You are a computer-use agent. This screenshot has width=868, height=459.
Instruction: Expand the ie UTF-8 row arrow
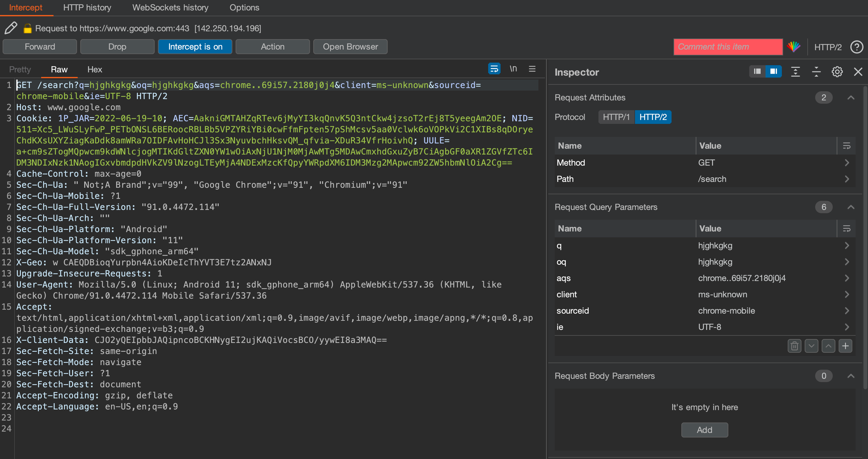tap(847, 327)
